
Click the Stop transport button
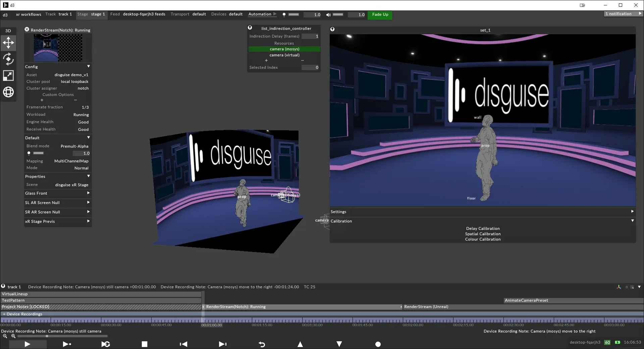[145, 344]
